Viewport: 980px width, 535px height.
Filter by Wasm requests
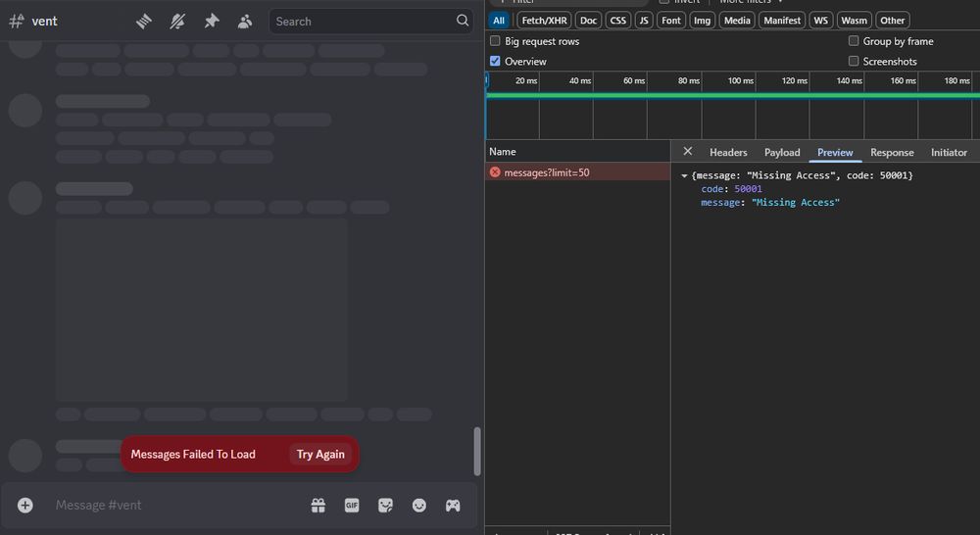point(854,20)
